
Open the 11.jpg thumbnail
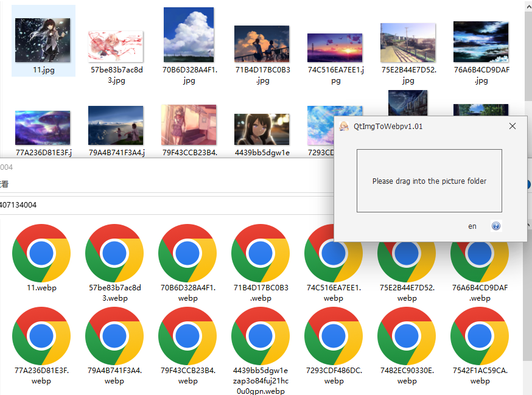pyautogui.click(x=43, y=38)
